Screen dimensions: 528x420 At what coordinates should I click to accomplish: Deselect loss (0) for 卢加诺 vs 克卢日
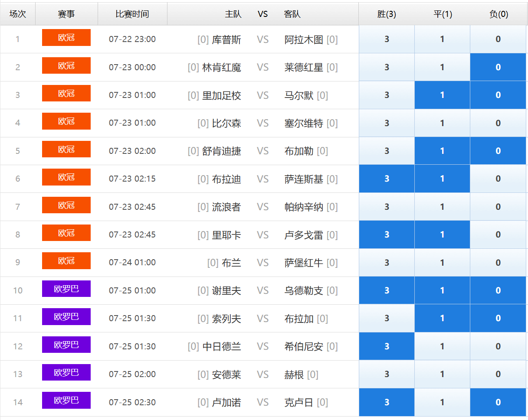(498, 402)
